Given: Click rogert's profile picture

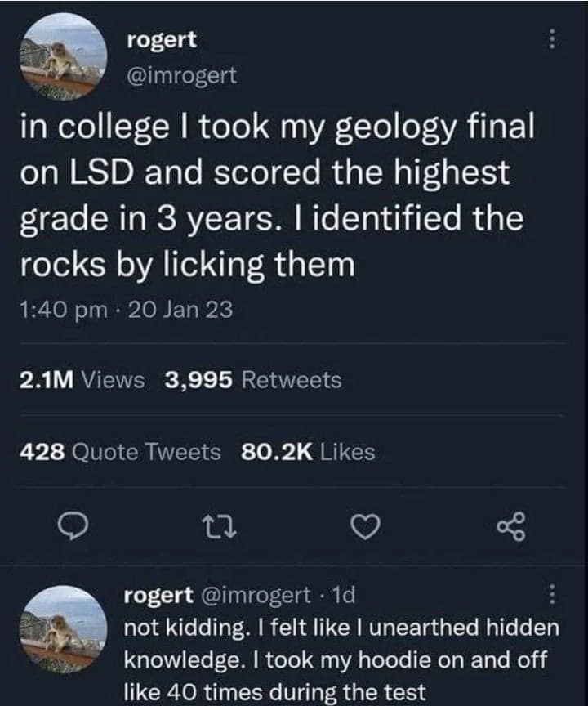Looking at the screenshot, I should (x=61, y=59).
